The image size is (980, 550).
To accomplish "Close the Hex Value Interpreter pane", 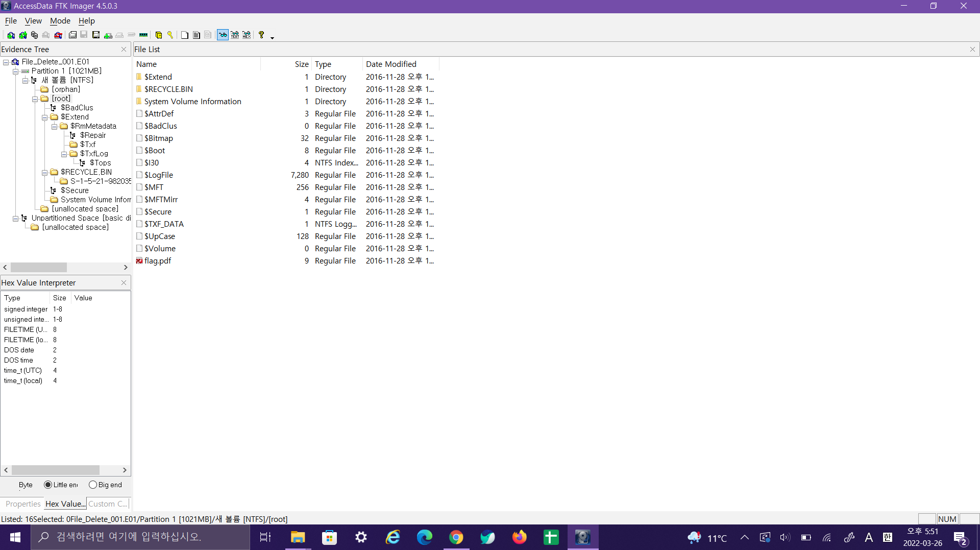I will click(124, 283).
